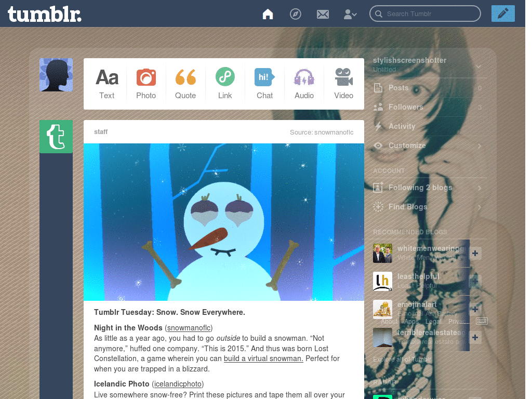
Task: Open the whitemenwearing blog thumbnail
Action: point(382,253)
